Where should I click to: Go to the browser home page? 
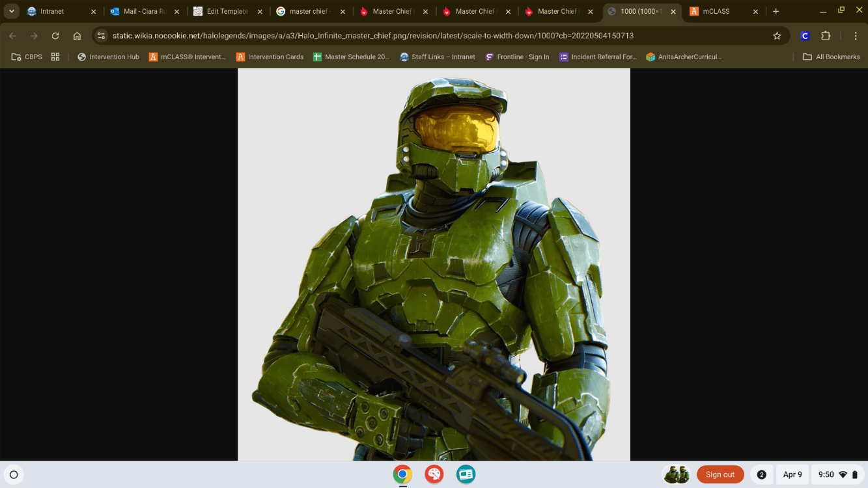click(77, 36)
